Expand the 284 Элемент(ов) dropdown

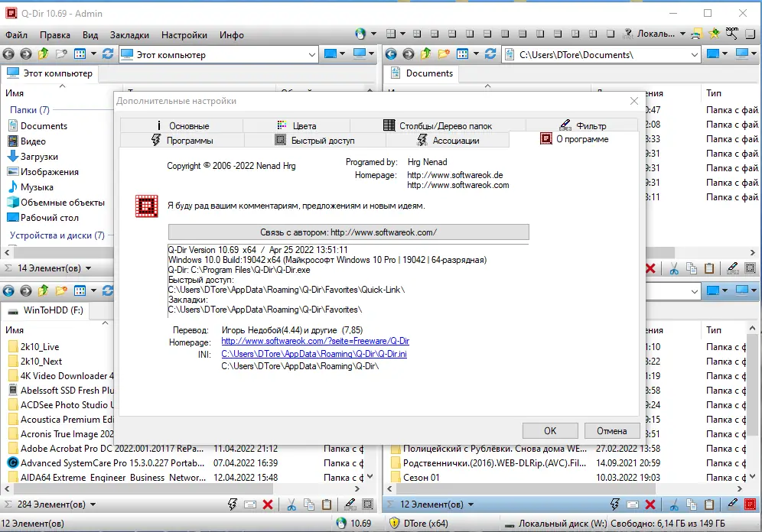93,504
